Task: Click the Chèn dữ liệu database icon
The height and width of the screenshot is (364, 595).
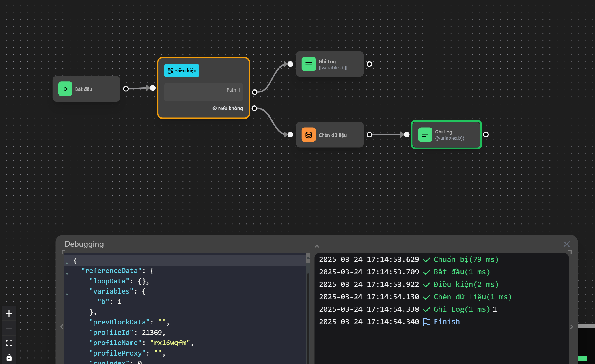Action: [308, 135]
